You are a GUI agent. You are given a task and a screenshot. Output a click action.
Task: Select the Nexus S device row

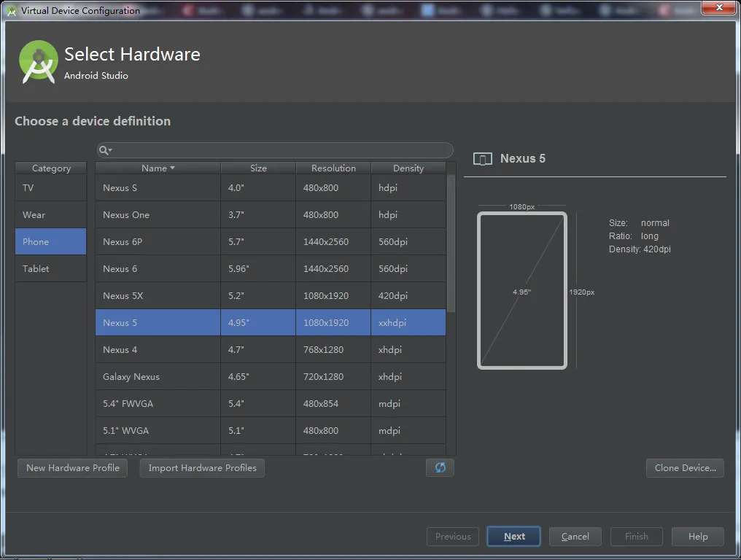(271, 187)
